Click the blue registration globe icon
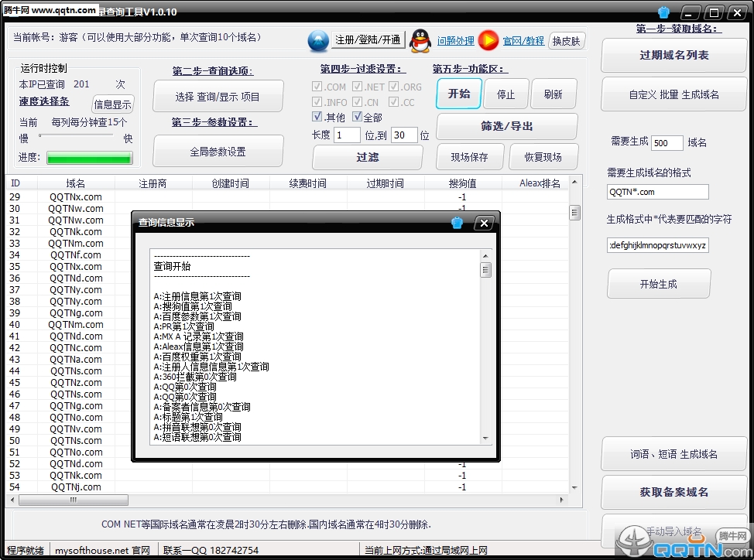Viewport: 754px width, 560px height. [x=318, y=40]
